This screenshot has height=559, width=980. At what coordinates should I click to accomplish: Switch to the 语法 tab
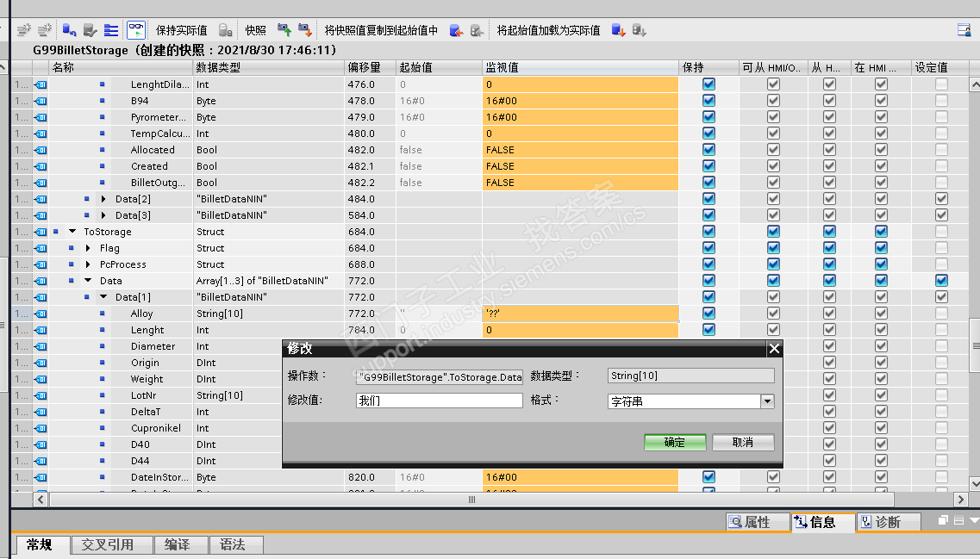pyautogui.click(x=236, y=544)
